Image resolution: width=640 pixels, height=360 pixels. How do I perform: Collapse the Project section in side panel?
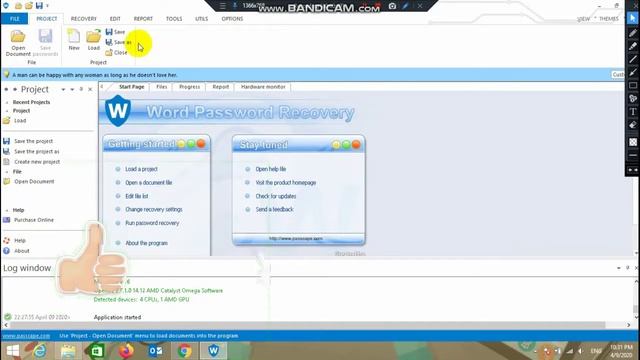[x=7, y=111]
